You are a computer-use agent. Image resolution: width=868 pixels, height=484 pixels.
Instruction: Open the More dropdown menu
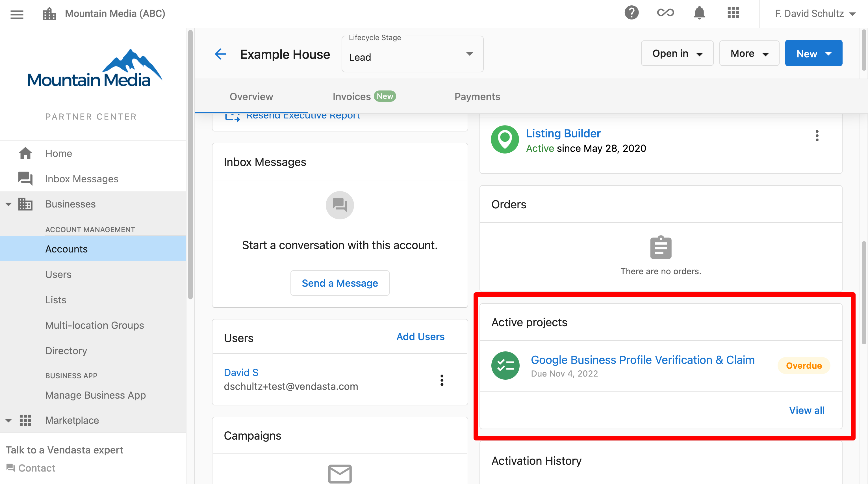749,53
